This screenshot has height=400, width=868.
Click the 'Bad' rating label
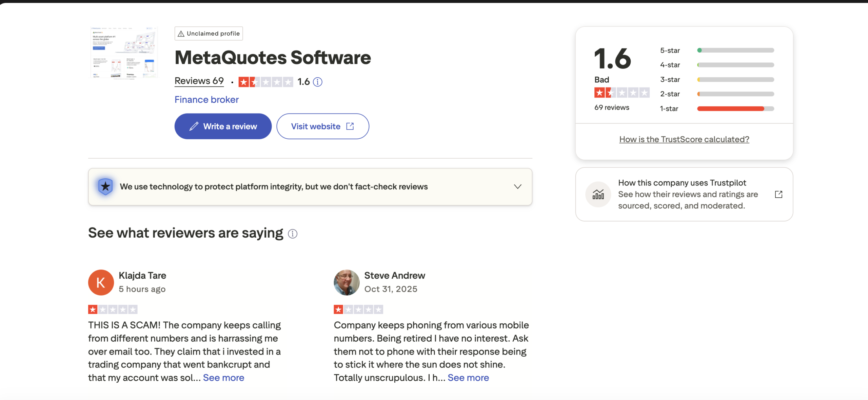pyautogui.click(x=602, y=80)
